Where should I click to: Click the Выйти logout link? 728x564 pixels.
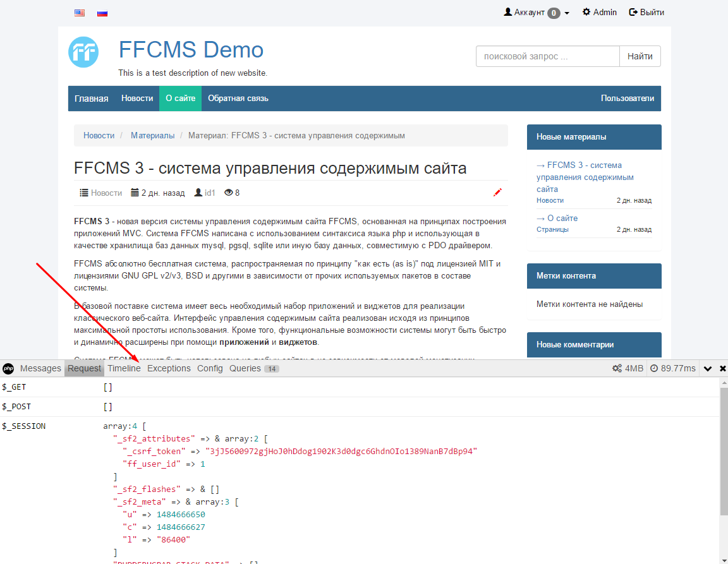click(x=646, y=13)
